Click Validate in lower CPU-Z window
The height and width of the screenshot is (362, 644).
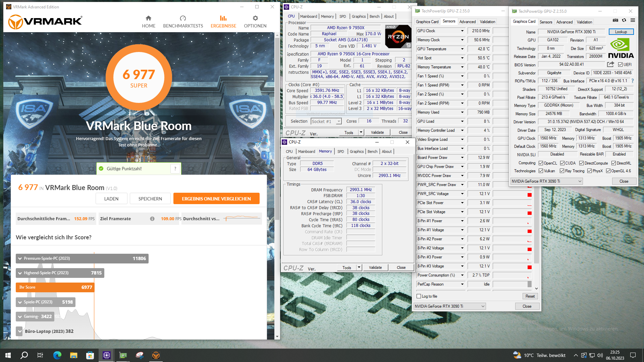coord(375,267)
